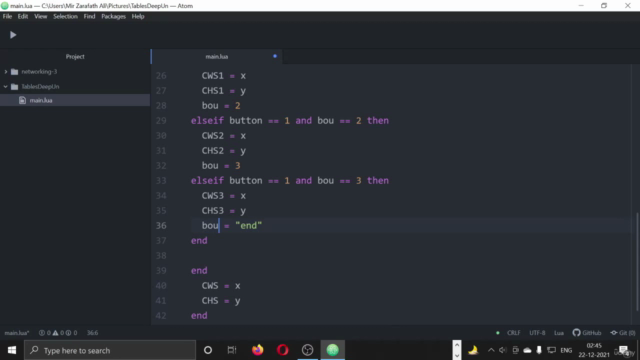The width and height of the screenshot is (640, 360).
Task: Click the microphone tray icon
Action: [x=539, y=350]
